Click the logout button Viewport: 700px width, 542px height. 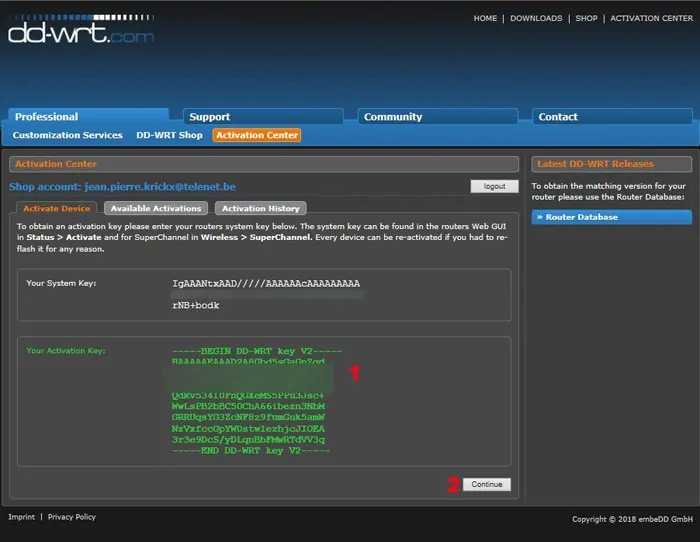coord(494,186)
